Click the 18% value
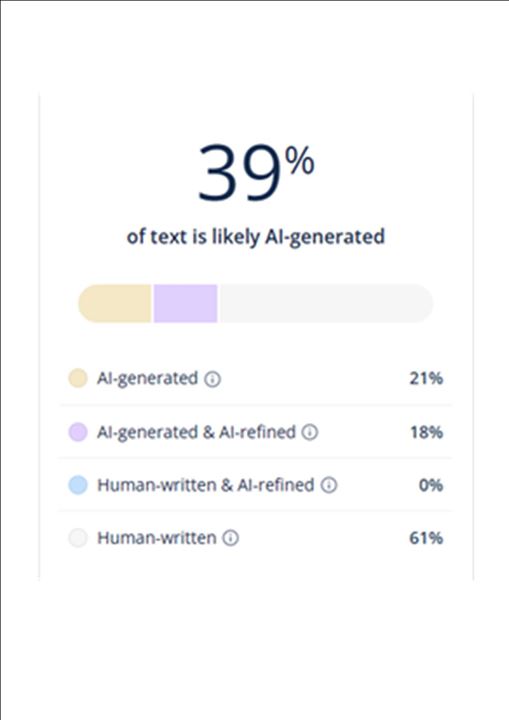 426,432
